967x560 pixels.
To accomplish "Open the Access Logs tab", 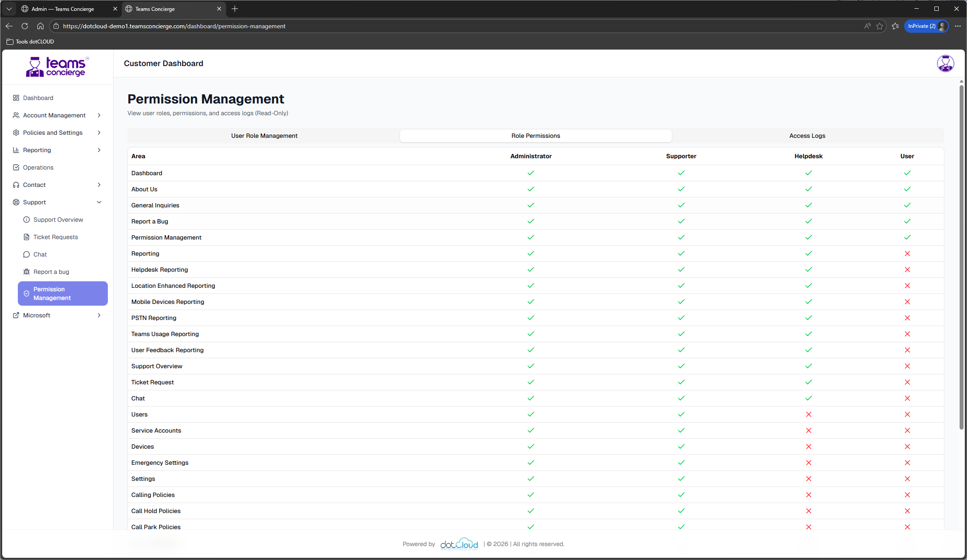I will point(807,136).
